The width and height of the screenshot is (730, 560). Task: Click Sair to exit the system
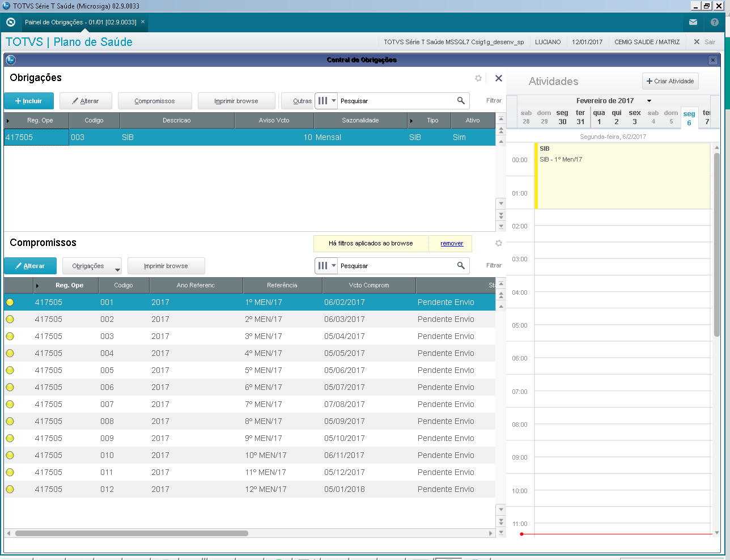click(704, 42)
